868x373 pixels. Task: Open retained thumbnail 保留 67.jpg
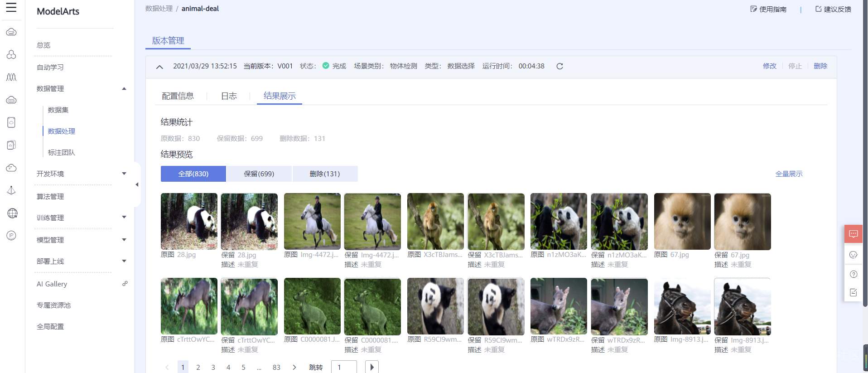743,222
